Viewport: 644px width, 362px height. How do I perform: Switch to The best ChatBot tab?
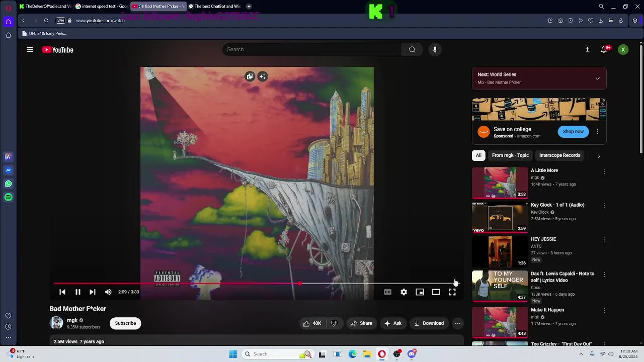point(215,7)
